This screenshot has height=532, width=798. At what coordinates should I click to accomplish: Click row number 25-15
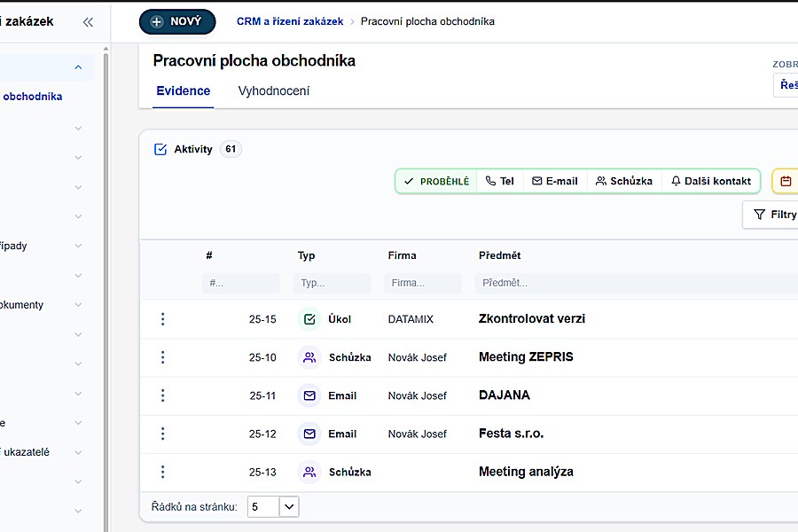coord(262,319)
